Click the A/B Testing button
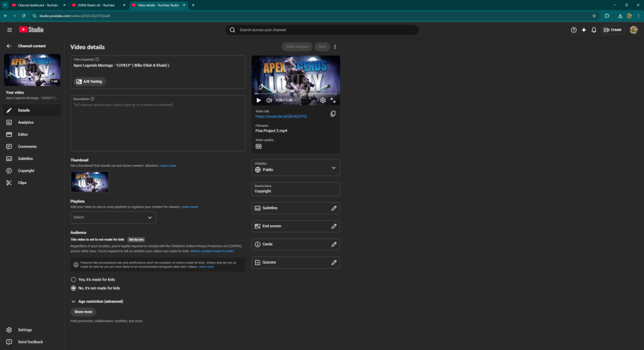The width and height of the screenshot is (644, 350). 89,81
